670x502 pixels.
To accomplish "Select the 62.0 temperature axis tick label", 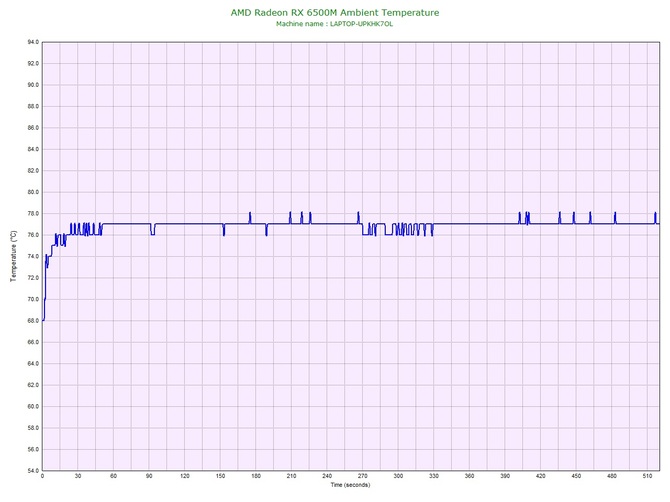I will pyautogui.click(x=33, y=385).
